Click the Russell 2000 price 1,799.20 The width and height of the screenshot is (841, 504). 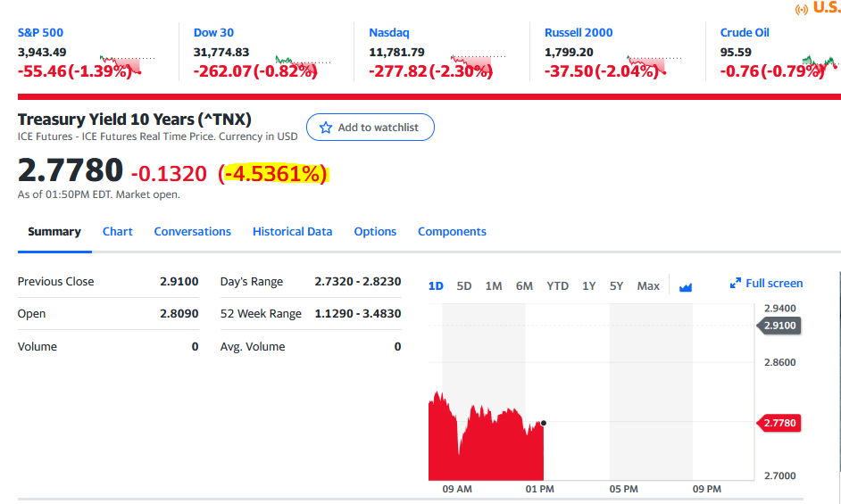coord(569,52)
